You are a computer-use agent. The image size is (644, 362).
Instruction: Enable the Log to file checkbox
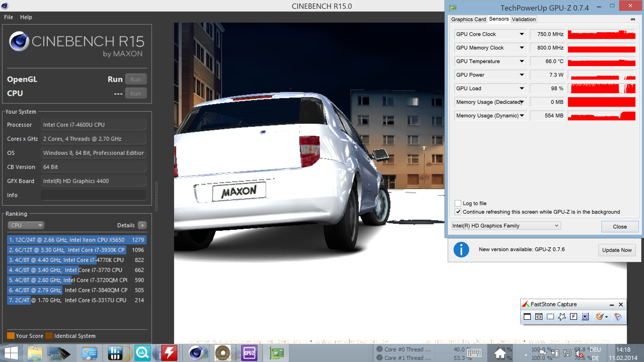pos(458,203)
